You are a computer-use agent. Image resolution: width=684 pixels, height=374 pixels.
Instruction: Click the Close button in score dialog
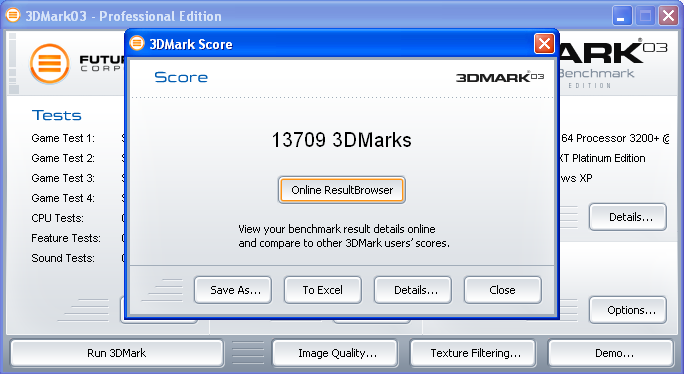pyautogui.click(x=503, y=290)
